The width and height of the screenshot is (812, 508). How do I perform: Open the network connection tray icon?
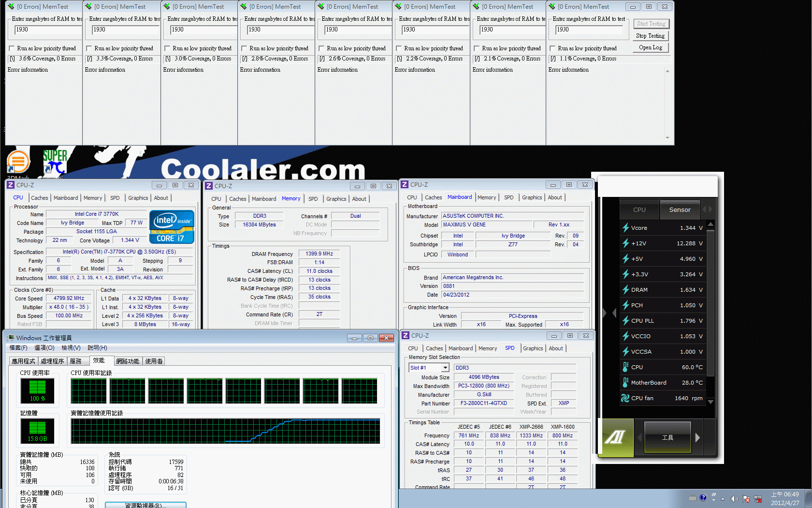758,499
